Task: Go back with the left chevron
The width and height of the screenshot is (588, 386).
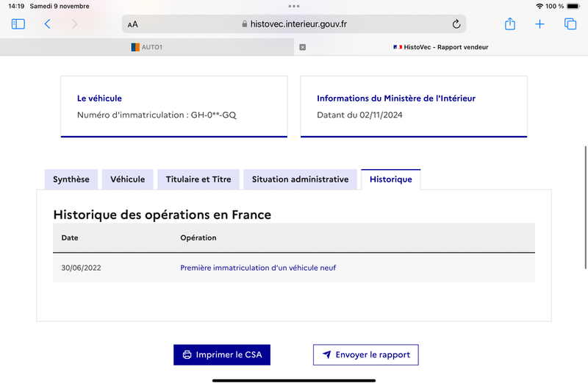Action: coord(47,24)
